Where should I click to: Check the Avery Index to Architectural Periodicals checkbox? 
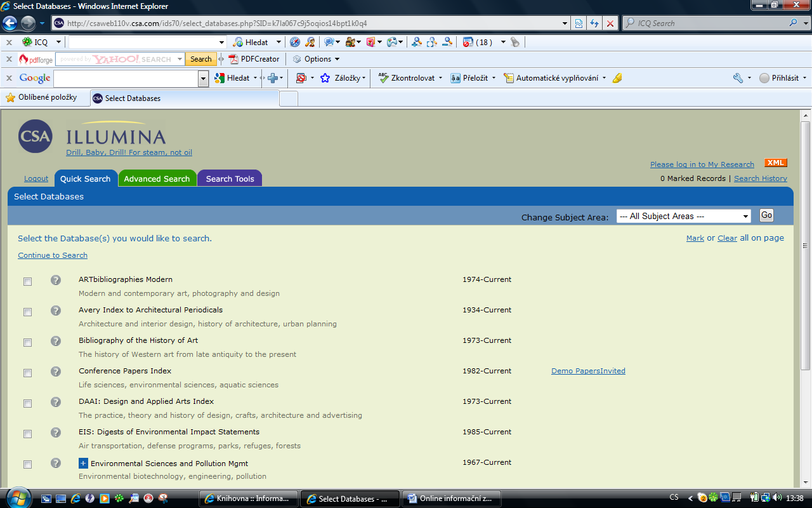click(x=27, y=312)
